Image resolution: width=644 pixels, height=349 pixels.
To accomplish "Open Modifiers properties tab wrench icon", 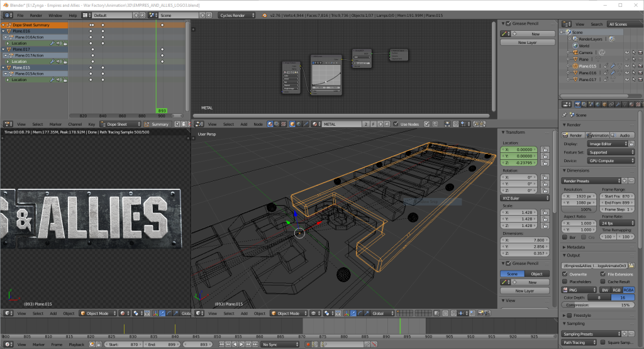I will point(618,104).
